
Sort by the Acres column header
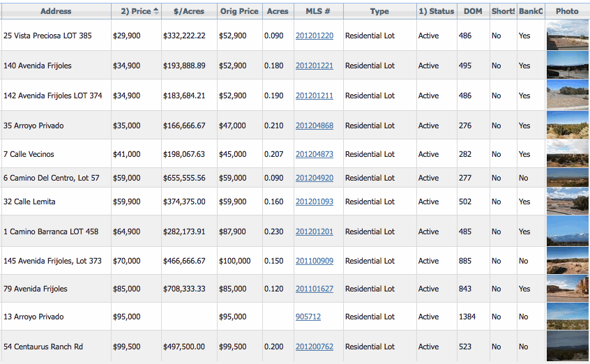278,11
